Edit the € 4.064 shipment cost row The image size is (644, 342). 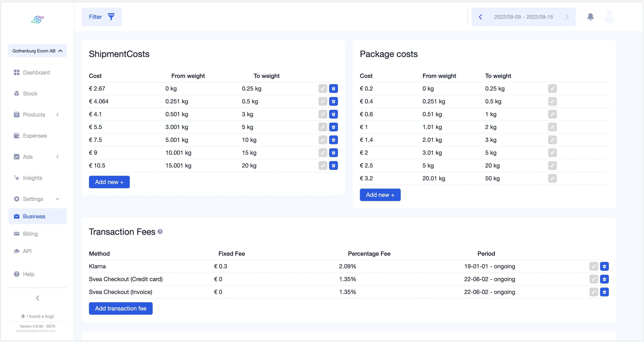point(323,101)
